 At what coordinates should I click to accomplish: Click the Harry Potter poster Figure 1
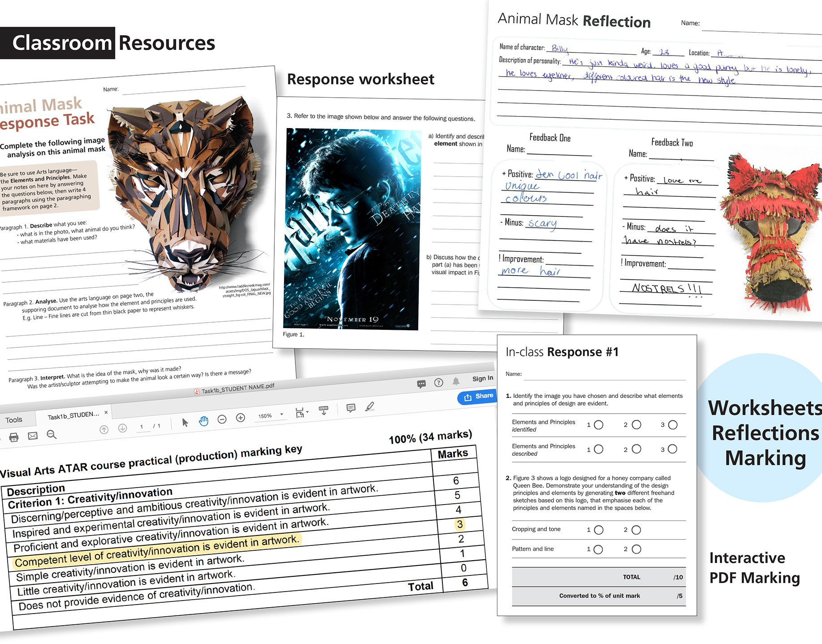pos(352,229)
